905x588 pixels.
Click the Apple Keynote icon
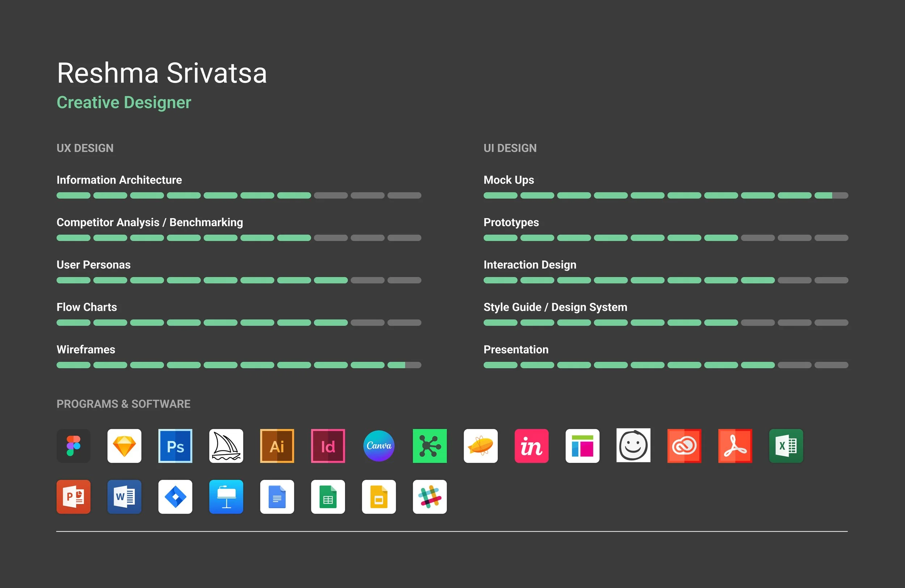[226, 497]
